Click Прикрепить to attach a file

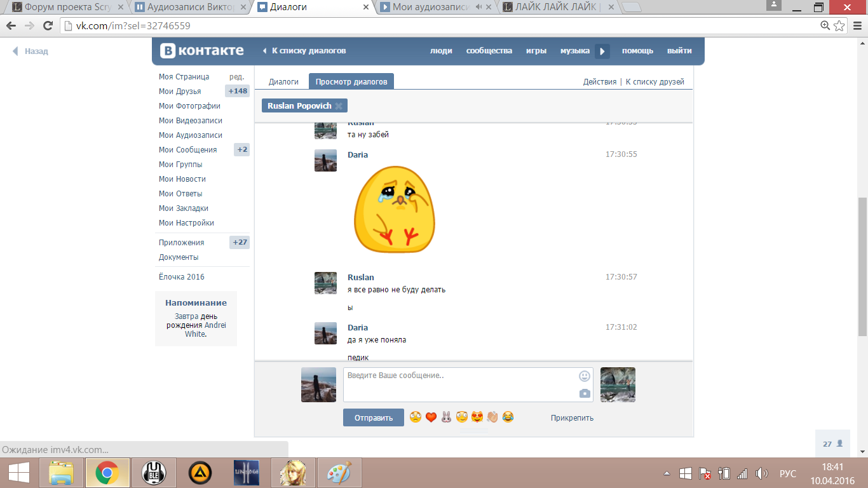click(x=572, y=417)
